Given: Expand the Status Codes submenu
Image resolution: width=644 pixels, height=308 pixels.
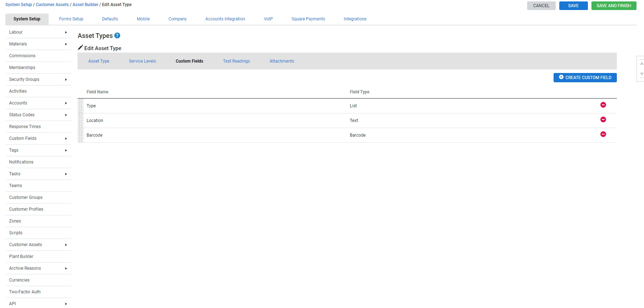Looking at the screenshot, I should [x=66, y=115].
